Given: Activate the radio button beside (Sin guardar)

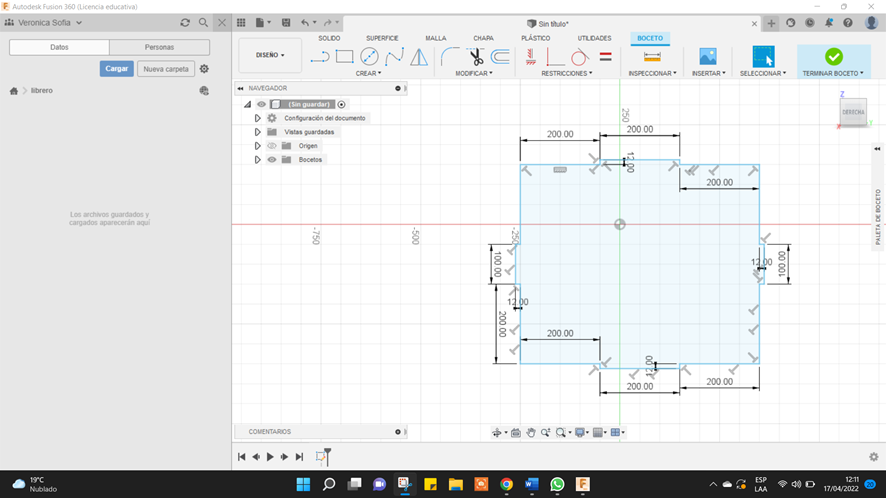Looking at the screenshot, I should [342, 104].
